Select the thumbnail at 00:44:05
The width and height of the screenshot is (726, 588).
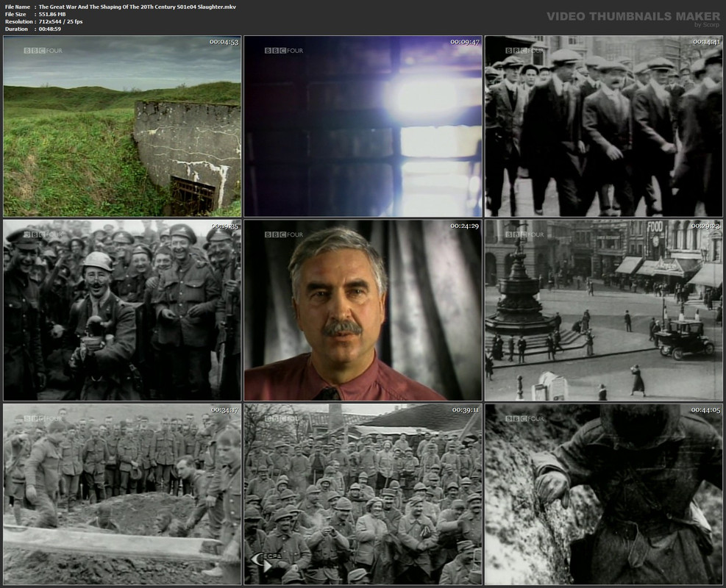(x=604, y=494)
